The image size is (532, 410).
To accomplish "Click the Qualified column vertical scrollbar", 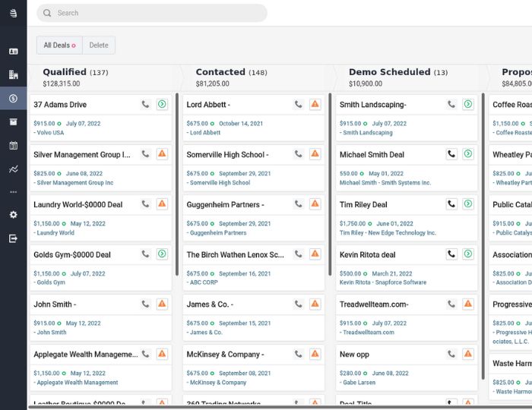I will 177,184.
